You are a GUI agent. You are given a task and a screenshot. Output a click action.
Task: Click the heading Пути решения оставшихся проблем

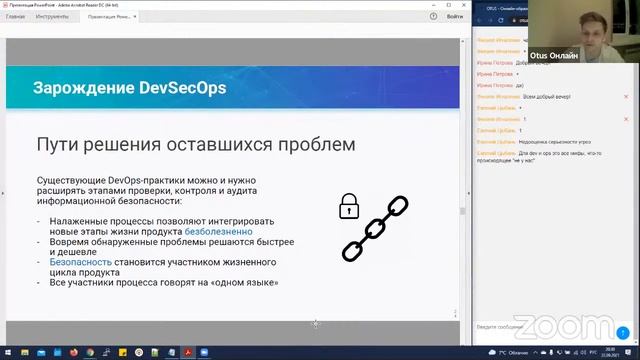point(196,144)
